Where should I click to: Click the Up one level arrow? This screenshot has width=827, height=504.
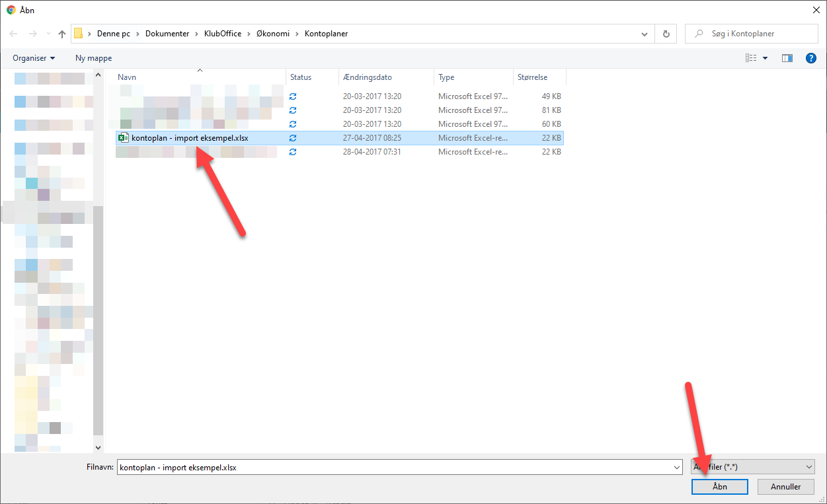[62, 34]
